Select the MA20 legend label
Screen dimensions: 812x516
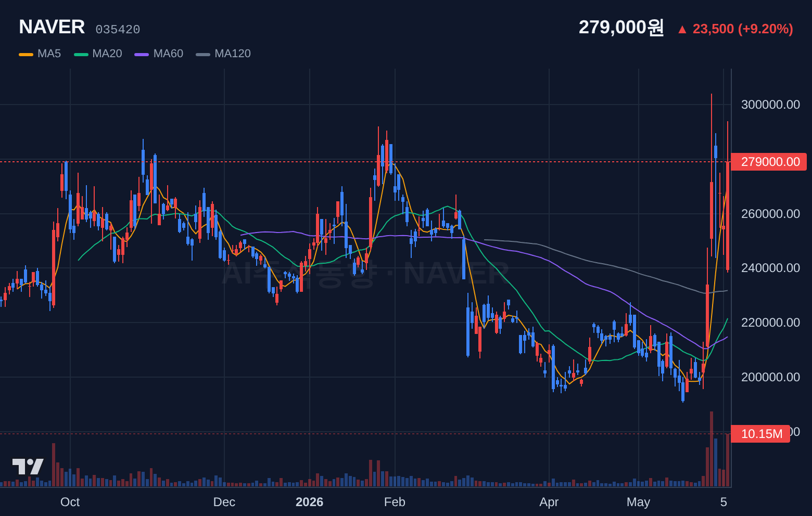[107, 54]
